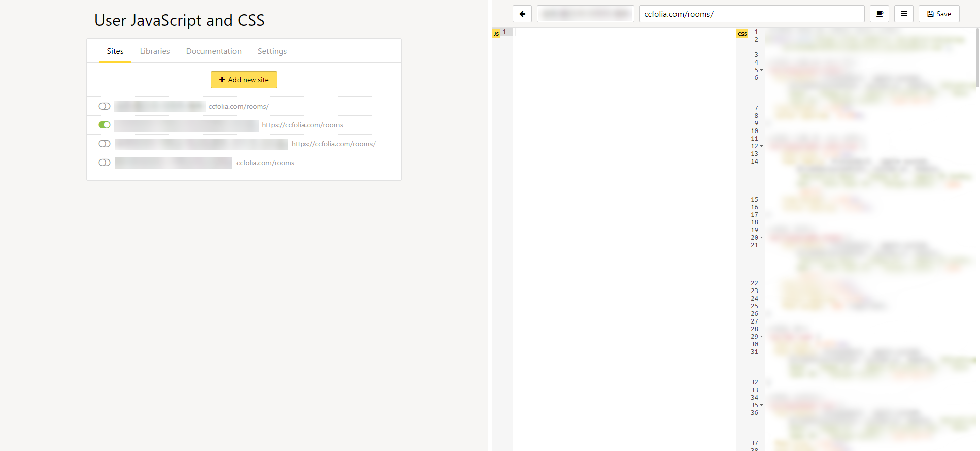Disable the active toggle for https://ccfolia.com/rooms
980x451 pixels.
tap(105, 125)
